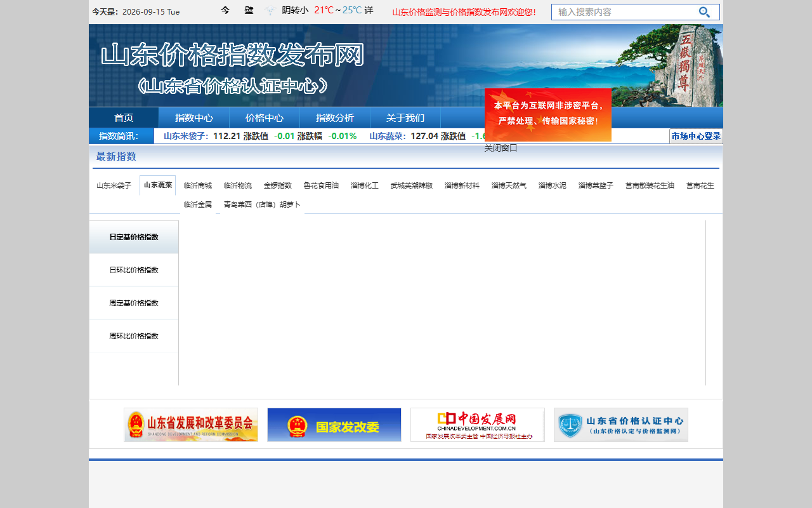Select the 淄博天然气 index tab

(x=509, y=185)
